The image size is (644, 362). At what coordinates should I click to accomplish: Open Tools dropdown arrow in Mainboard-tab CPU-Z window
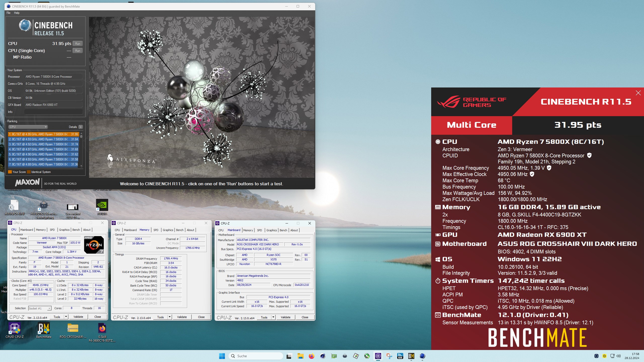pyautogui.click(x=273, y=317)
